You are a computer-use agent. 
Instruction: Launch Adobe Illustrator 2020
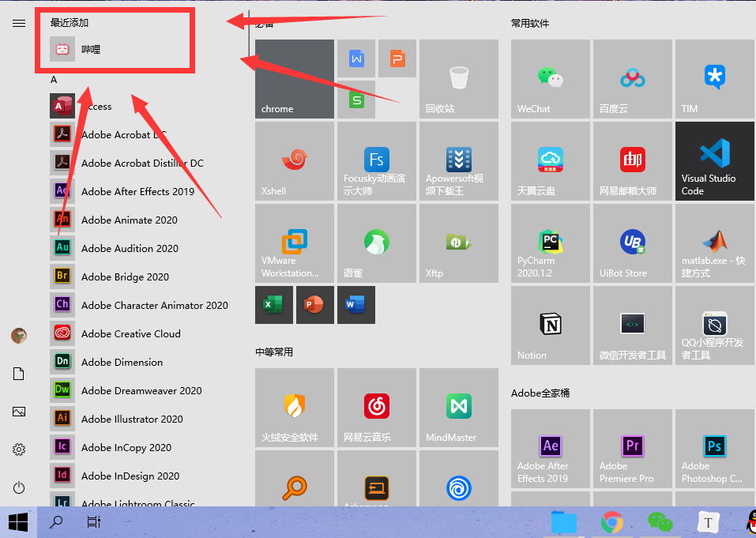145,419
